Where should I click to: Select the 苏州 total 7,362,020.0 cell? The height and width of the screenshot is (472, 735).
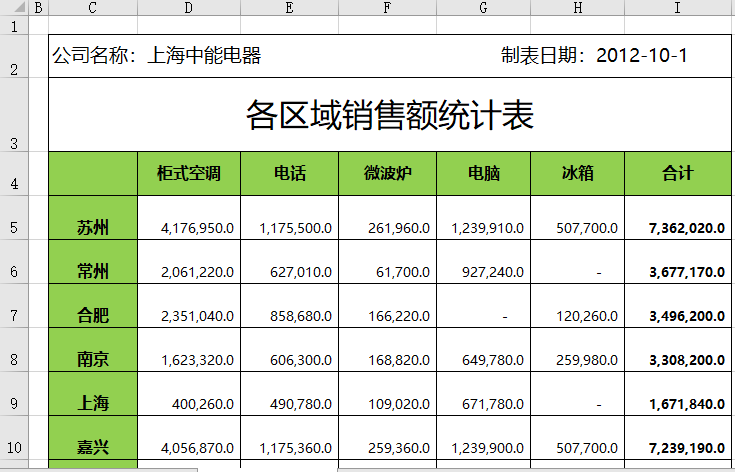[x=677, y=228]
